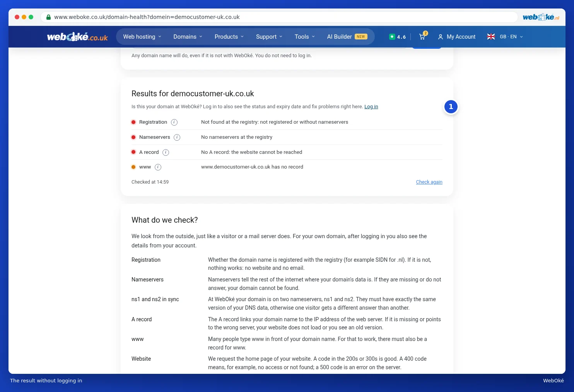The height and width of the screenshot is (392, 574).
Task: Click the info icon next to A record
Action: (166, 152)
